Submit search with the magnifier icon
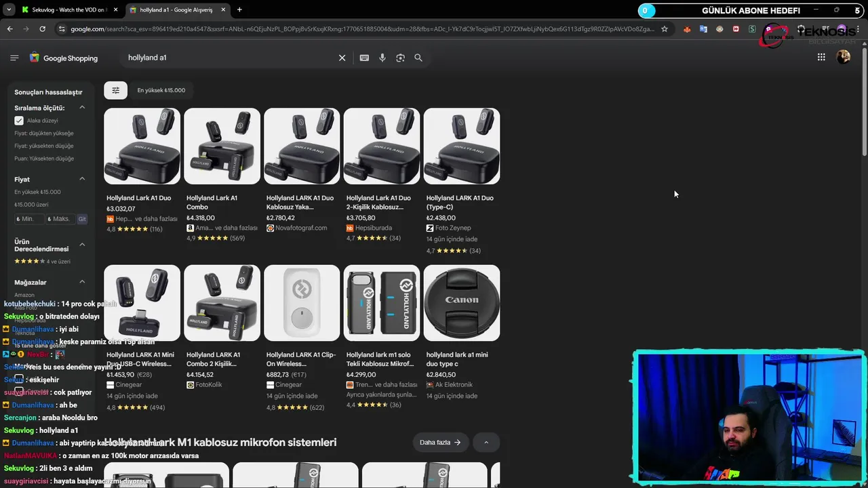The image size is (868, 488). 418,58
